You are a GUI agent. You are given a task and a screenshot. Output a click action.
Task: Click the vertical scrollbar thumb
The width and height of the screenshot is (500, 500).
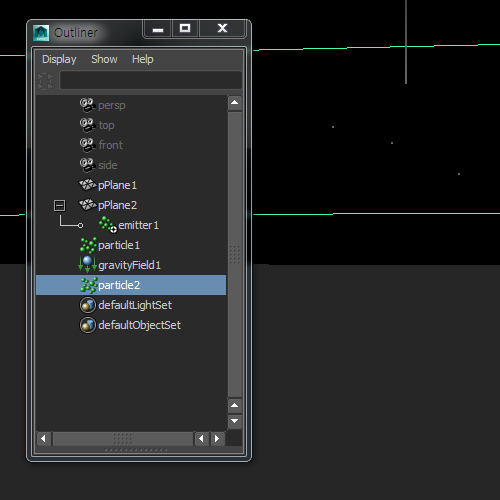235,255
